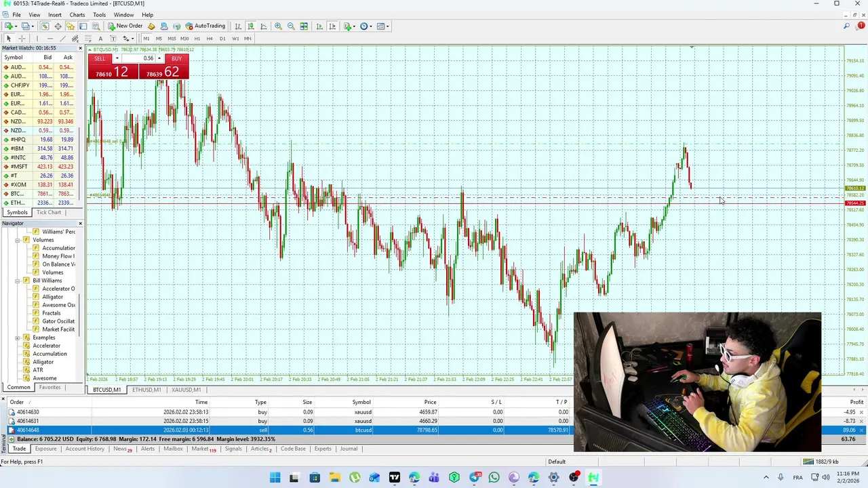The height and width of the screenshot is (488, 868).
Task: Switch chart to line chart mode
Action: pos(263,26)
